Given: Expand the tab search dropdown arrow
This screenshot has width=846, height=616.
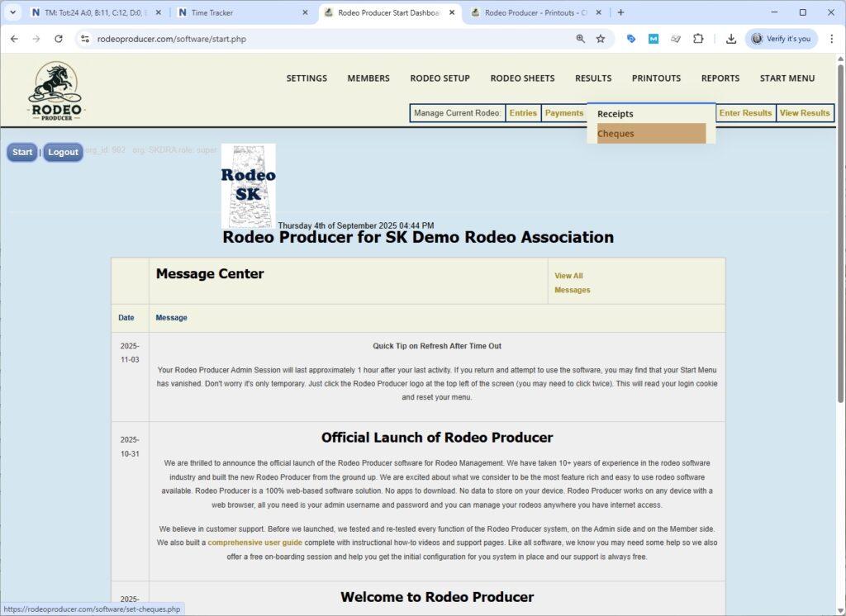Looking at the screenshot, I should tap(13, 12).
